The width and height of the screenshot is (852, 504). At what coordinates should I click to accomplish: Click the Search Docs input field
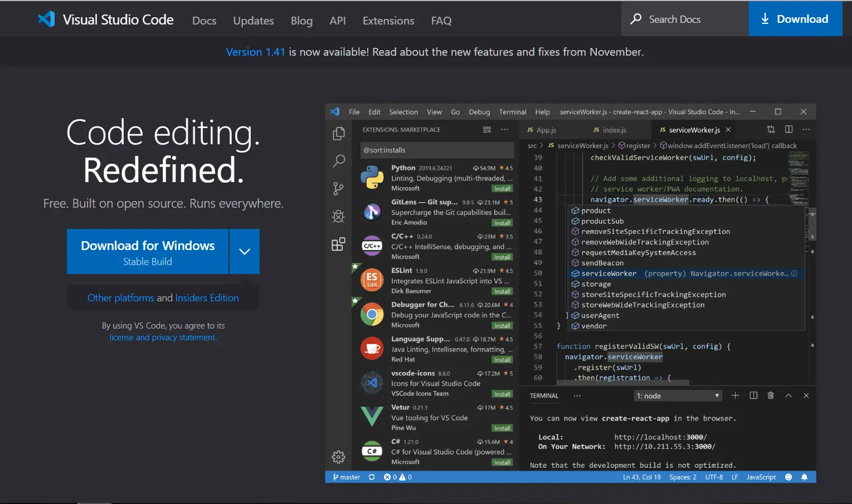coord(685,19)
